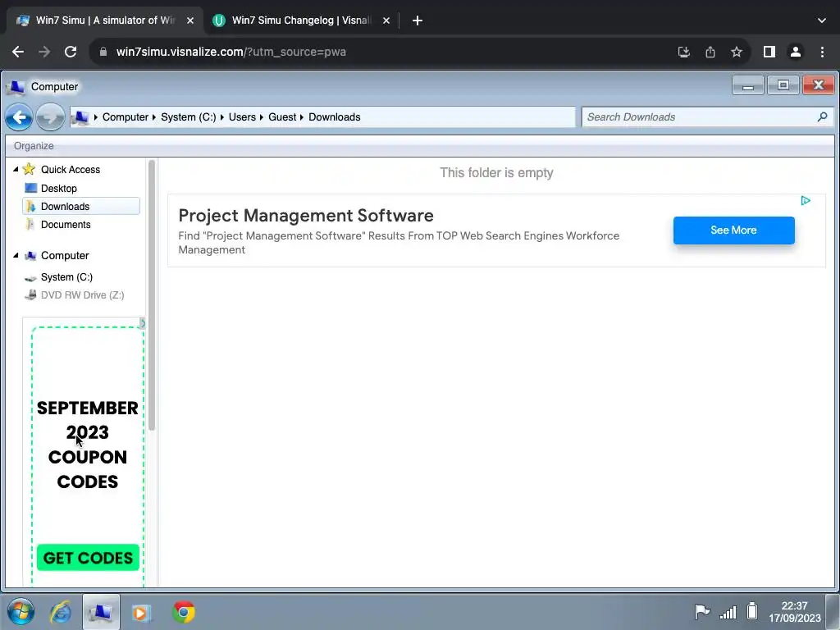Viewport: 840px width, 630px height.
Task: Launch Internet Explorer from the taskbar
Action: point(61,612)
